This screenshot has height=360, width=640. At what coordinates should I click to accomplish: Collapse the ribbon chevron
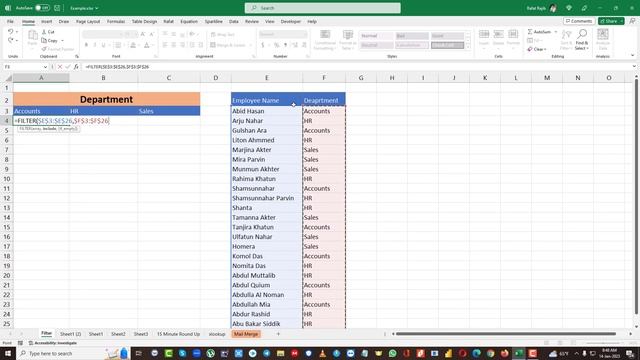coord(633,56)
